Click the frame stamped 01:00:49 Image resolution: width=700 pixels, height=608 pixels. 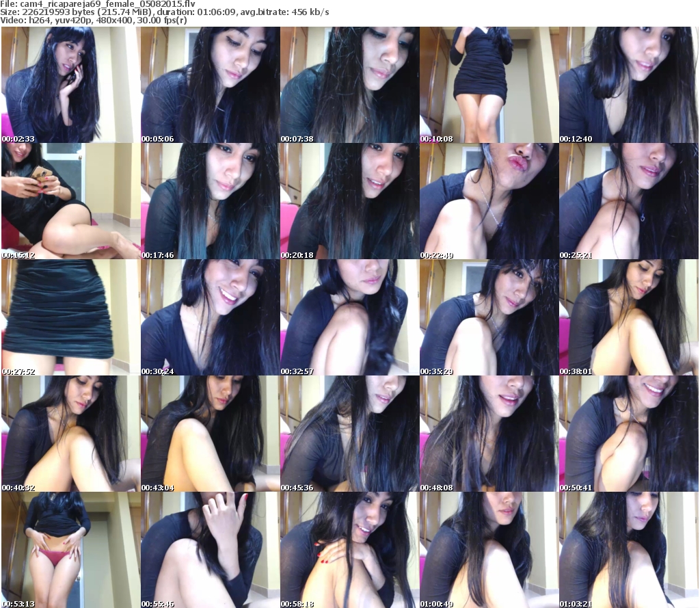[489, 550]
